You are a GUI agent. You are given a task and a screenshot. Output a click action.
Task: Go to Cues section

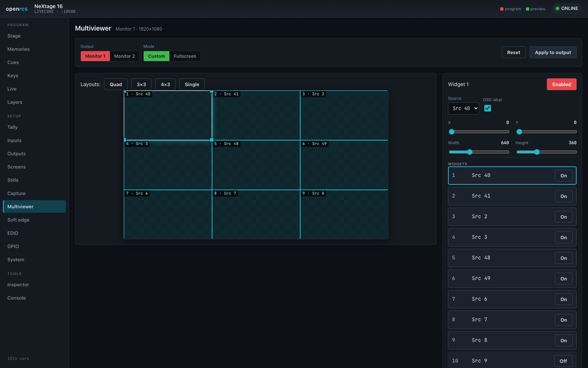[x=34, y=62]
